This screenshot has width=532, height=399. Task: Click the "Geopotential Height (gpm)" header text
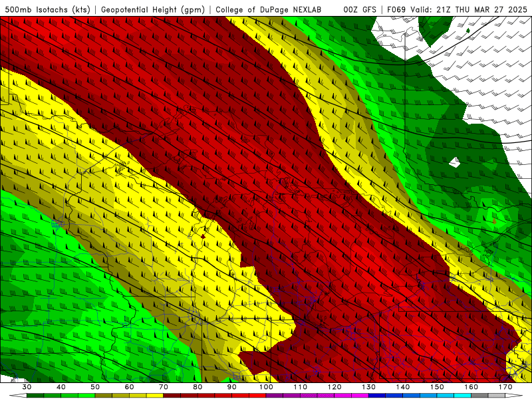pos(153,9)
